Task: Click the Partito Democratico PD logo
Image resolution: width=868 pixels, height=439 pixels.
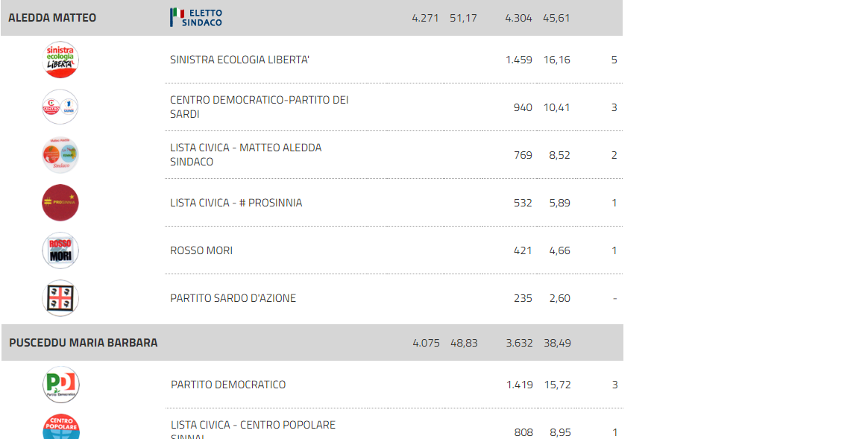Action: pyautogui.click(x=61, y=384)
